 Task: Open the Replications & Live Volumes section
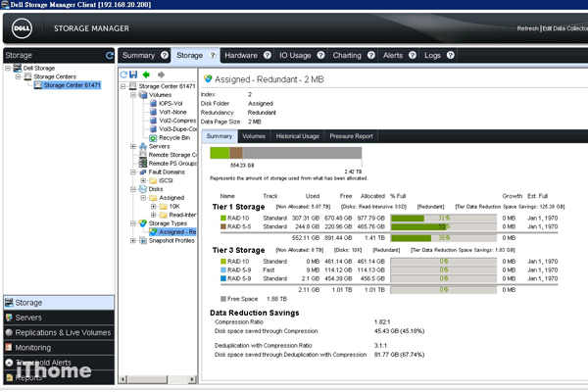59,332
